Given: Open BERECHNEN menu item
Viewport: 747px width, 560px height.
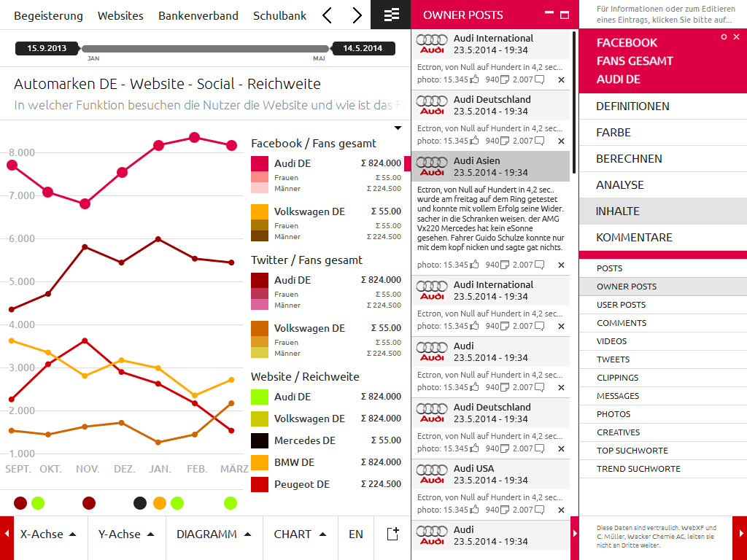Looking at the screenshot, I should [x=662, y=158].
